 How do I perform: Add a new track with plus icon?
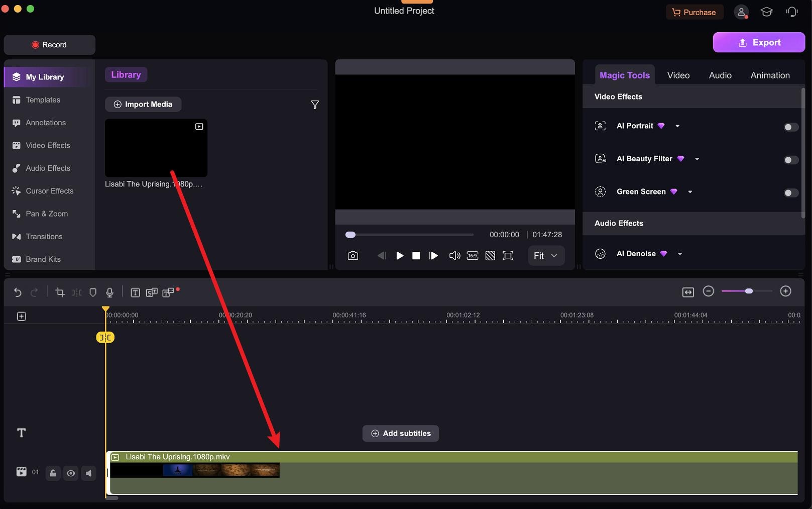click(x=22, y=316)
